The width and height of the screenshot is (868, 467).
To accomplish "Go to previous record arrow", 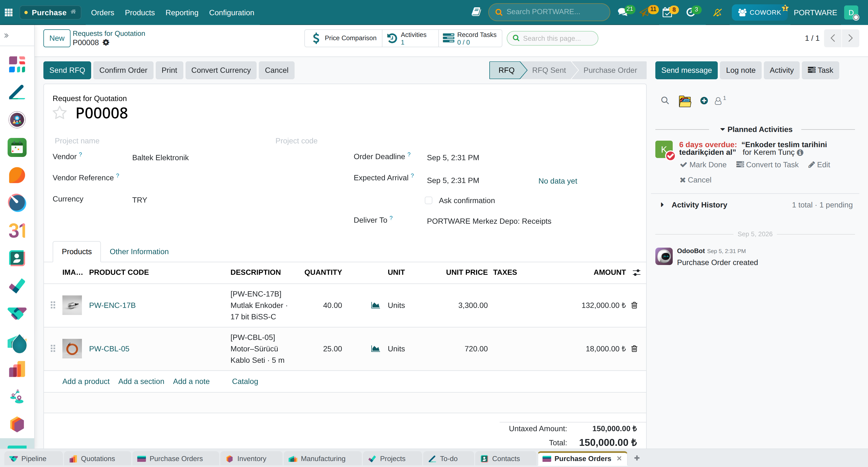I will pos(833,38).
